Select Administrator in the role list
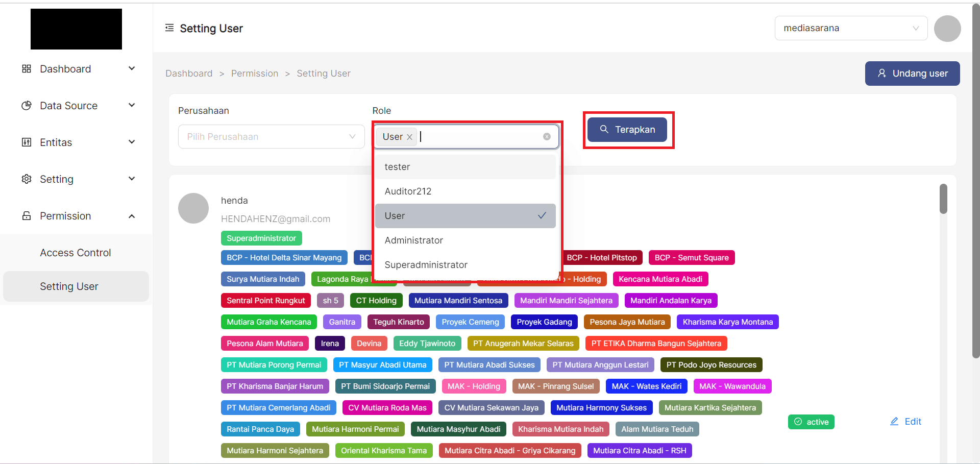This screenshot has width=980, height=464. [413, 240]
